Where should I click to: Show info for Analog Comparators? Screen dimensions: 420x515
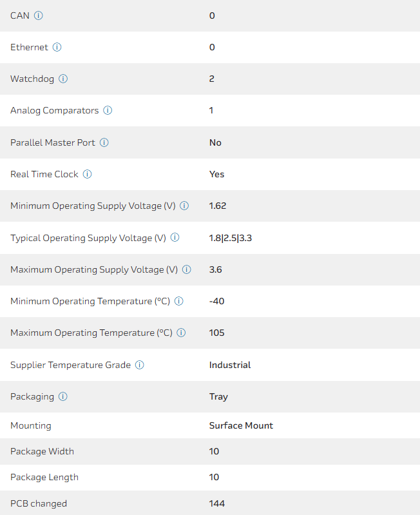pos(108,110)
